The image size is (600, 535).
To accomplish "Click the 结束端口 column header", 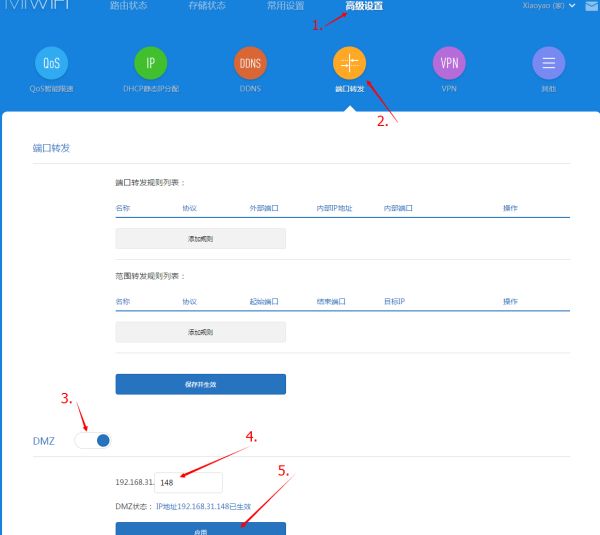I will click(x=331, y=302).
